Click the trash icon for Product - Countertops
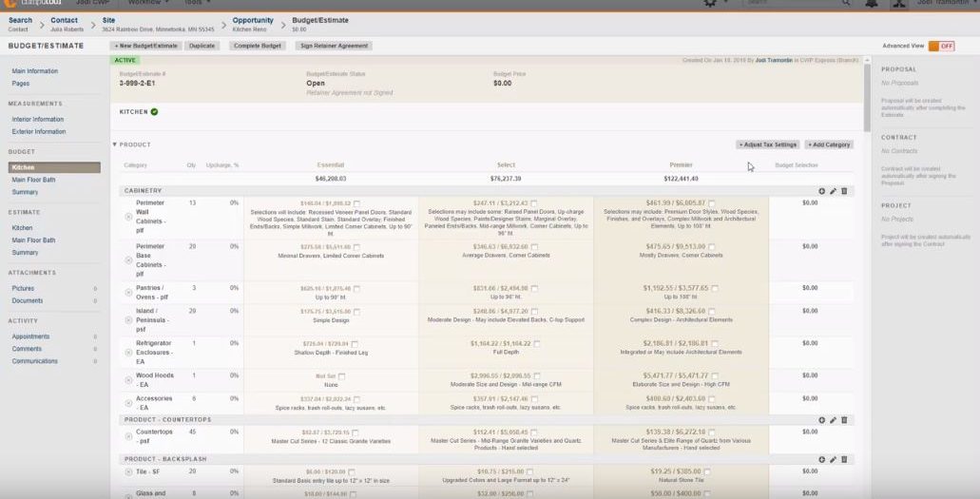The height and width of the screenshot is (499, 980). click(844, 419)
